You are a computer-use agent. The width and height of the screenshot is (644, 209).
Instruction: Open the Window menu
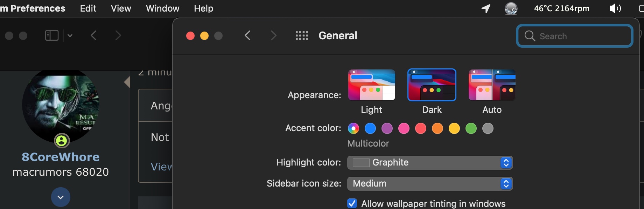tap(162, 8)
